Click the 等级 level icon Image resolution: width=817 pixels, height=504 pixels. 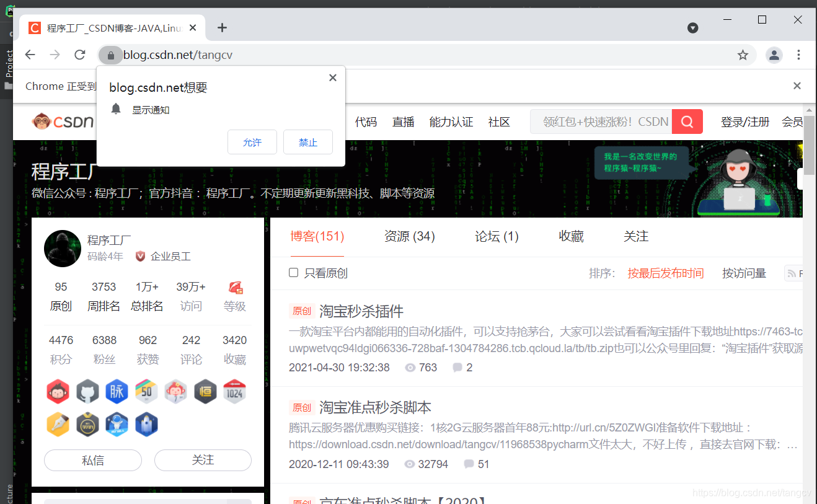click(x=236, y=287)
